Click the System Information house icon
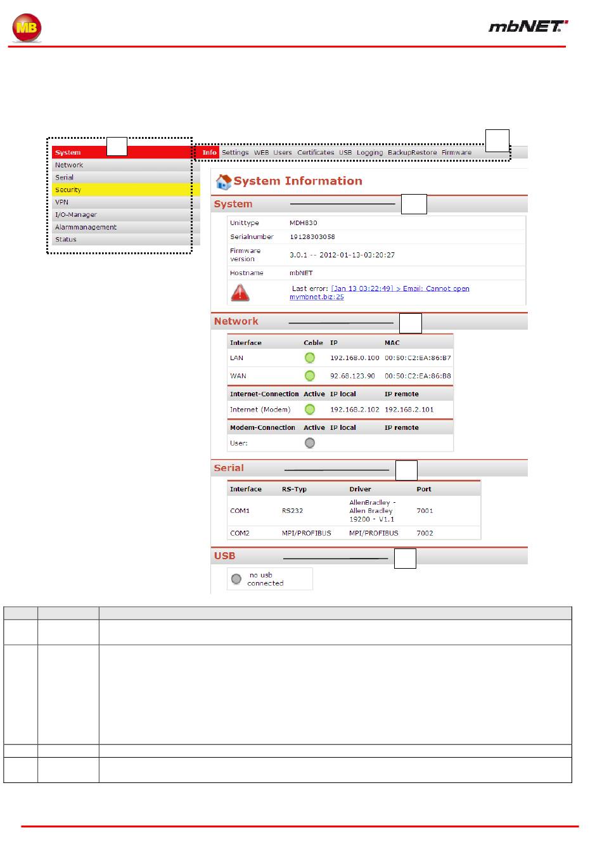Screen dimensions: 602x868 coord(223,182)
